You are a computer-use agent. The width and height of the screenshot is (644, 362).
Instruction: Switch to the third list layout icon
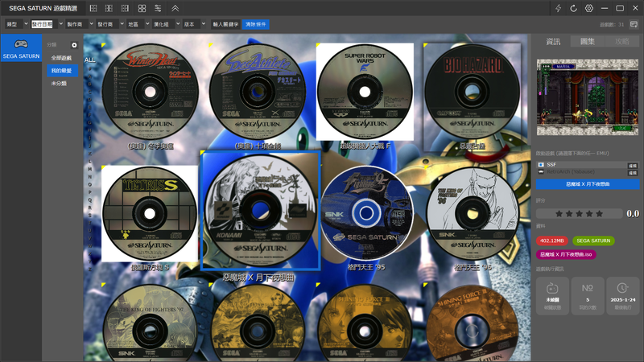click(x=125, y=8)
